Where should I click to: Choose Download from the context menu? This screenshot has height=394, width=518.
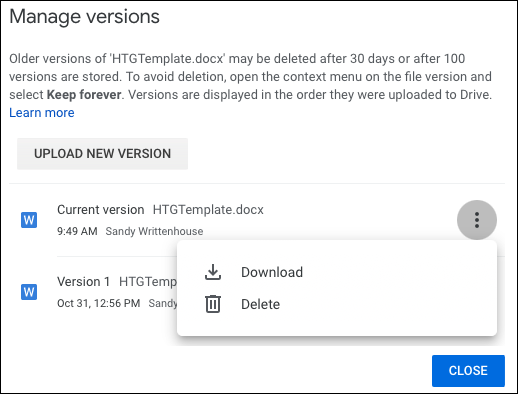[337, 272]
